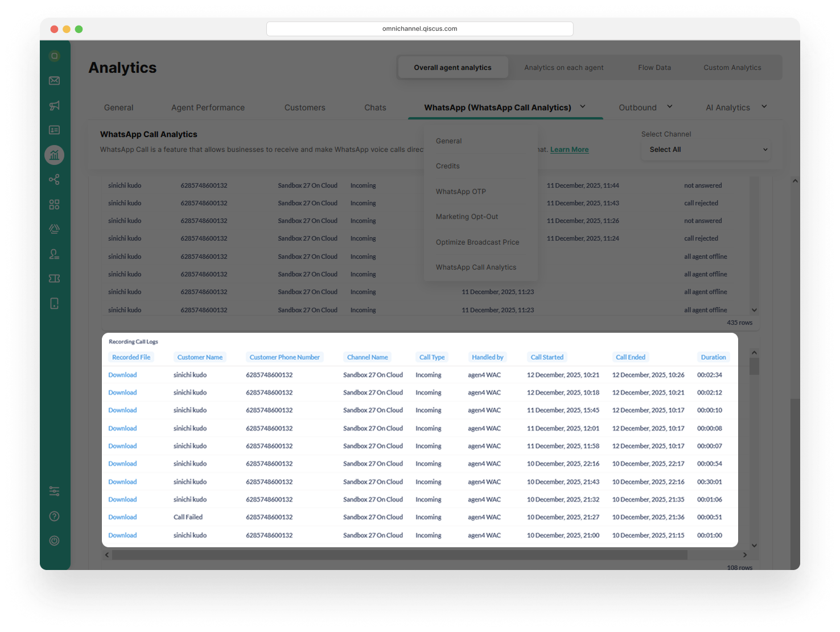The height and width of the screenshot is (632, 840).
Task: Select the Customers tab
Action: pyautogui.click(x=305, y=108)
